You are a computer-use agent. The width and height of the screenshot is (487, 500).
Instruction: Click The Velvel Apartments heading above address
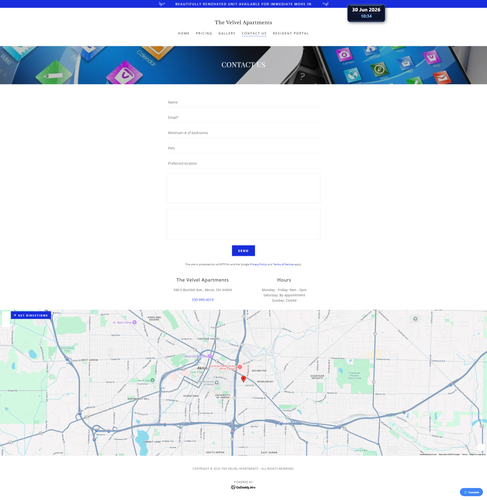pos(203,280)
